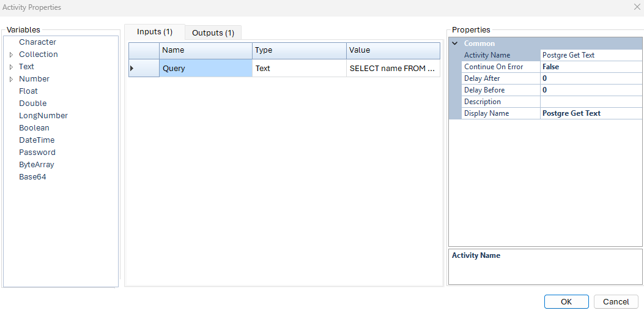Select the Query value cell with SELECT statement
This screenshot has height=313, width=644.
[x=393, y=69]
